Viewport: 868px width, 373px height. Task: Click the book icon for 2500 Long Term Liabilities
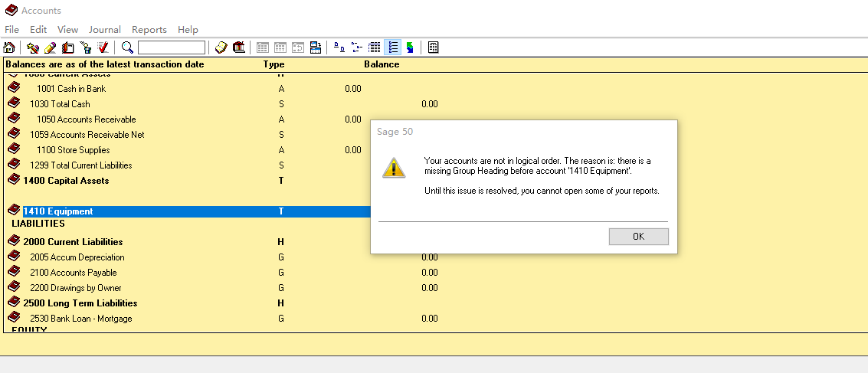(x=14, y=303)
